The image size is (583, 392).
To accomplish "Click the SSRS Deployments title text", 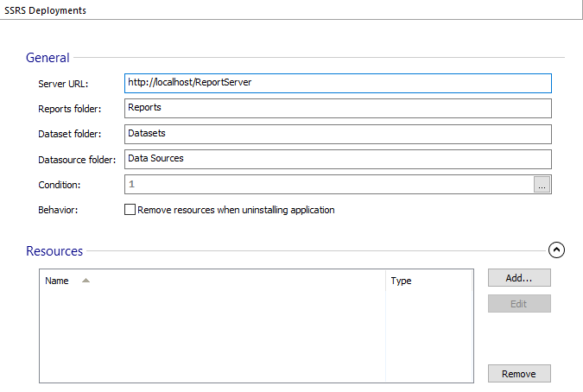I will tap(46, 10).
